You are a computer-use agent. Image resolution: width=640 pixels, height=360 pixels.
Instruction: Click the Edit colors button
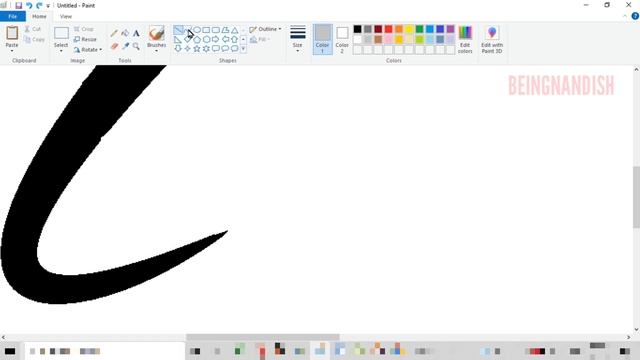465,39
